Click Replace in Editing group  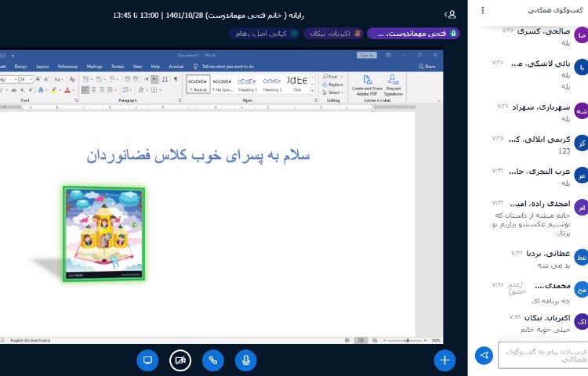click(x=332, y=85)
